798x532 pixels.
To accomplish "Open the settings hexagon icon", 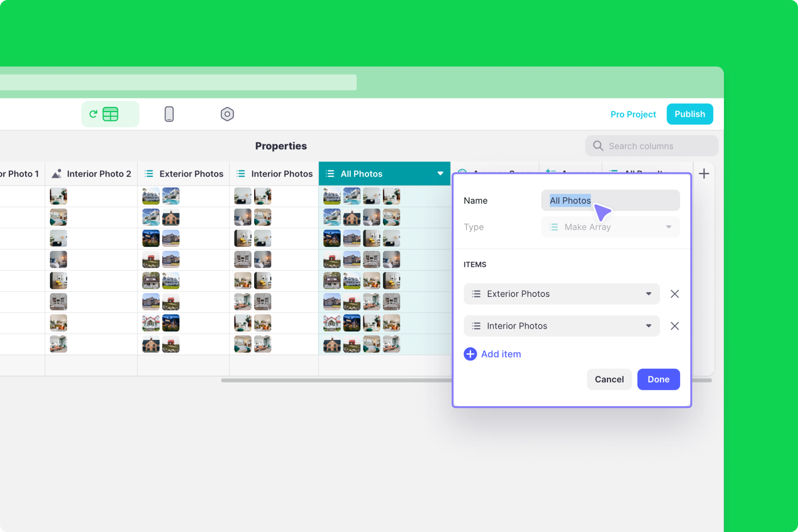I will coord(227,114).
